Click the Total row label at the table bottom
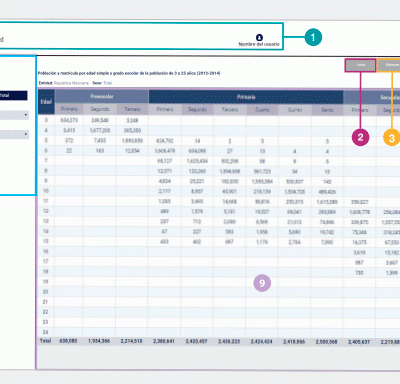400x384 pixels. [x=46, y=341]
